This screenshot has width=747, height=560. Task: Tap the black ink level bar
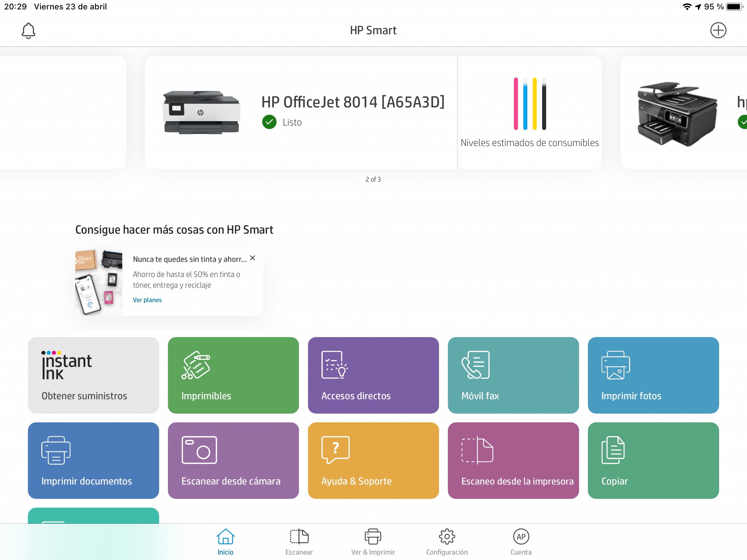click(544, 104)
